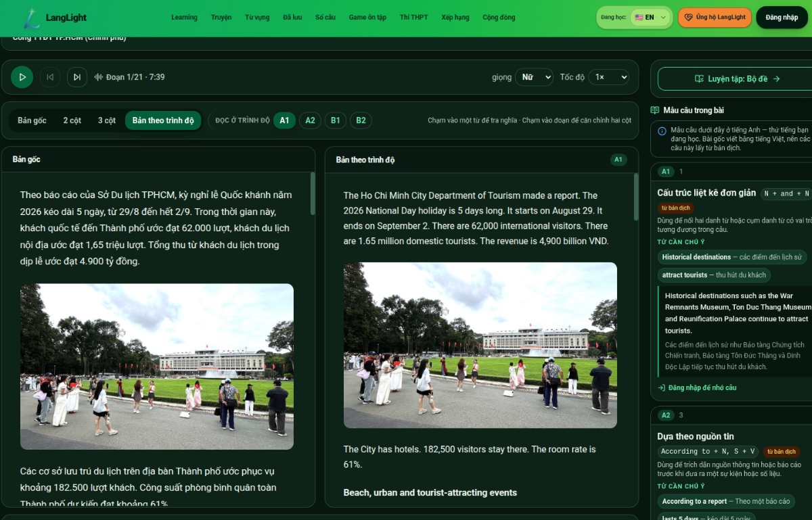Open the voice dropdown showing Nữ
Image resolution: width=812 pixels, height=520 pixels.
pyautogui.click(x=534, y=77)
